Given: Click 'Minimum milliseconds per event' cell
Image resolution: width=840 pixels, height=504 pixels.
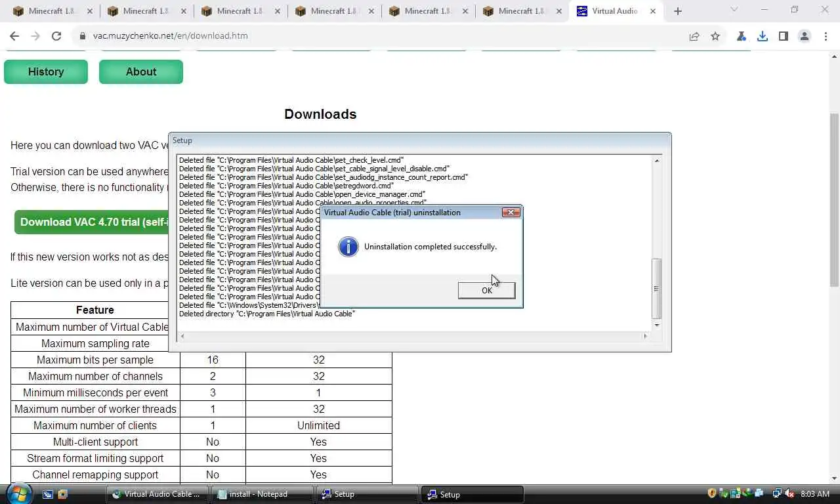Looking at the screenshot, I should click(x=95, y=392).
